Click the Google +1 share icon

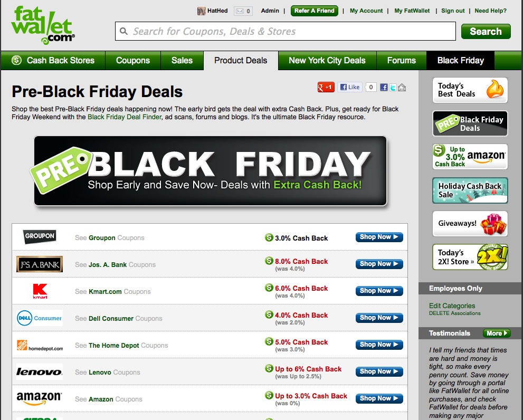coord(326,88)
